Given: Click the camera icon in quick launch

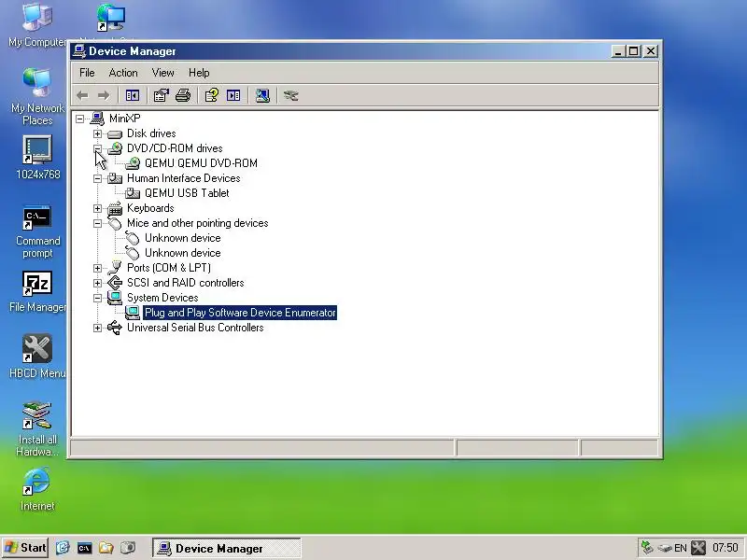Looking at the screenshot, I should click(128, 548).
